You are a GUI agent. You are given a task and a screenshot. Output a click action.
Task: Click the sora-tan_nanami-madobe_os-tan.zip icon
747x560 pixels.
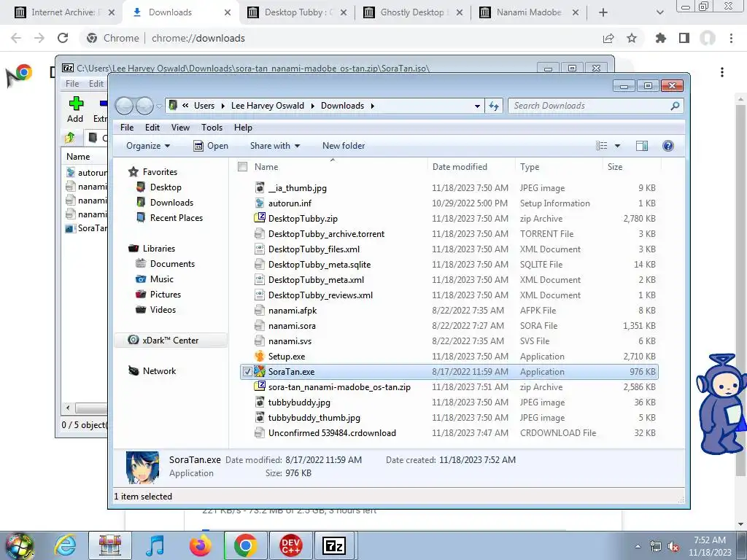tap(260, 386)
